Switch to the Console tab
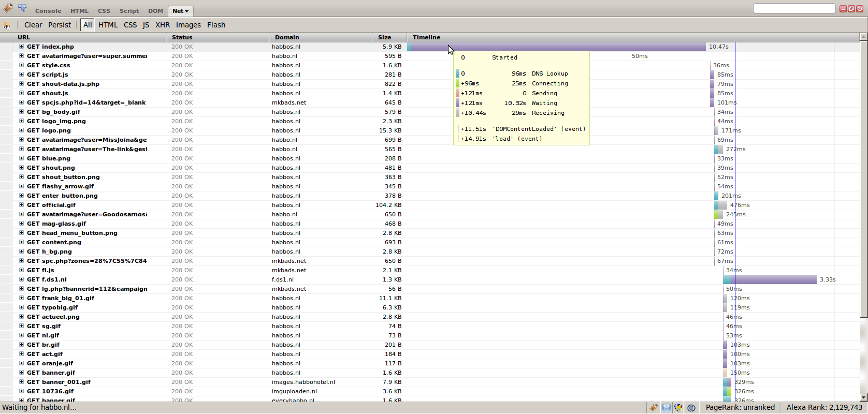This screenshot has height=414, width=868. point(48,11)
